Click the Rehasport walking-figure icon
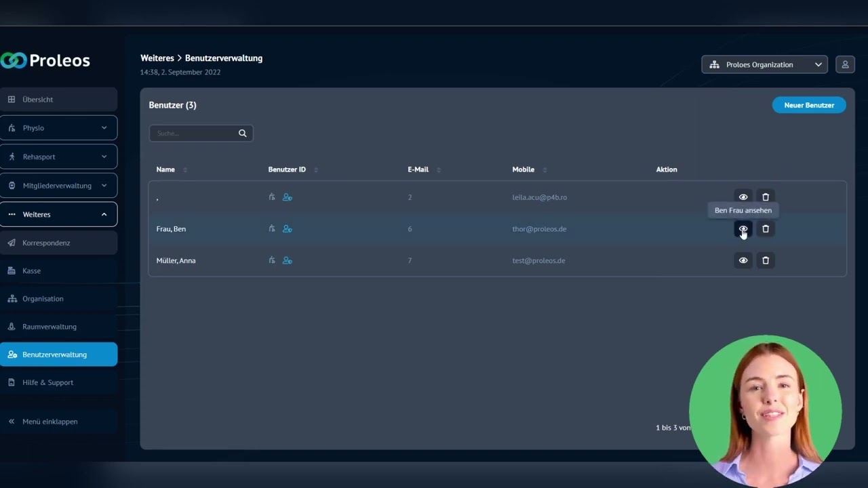Image resolution: width=868 pixels, height=488 pixels. [12, 157]
